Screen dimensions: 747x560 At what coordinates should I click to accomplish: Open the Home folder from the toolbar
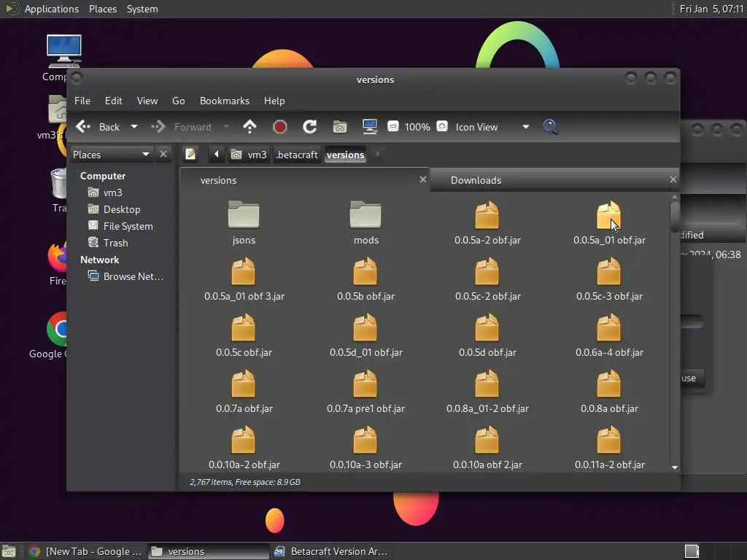(340, 127)
